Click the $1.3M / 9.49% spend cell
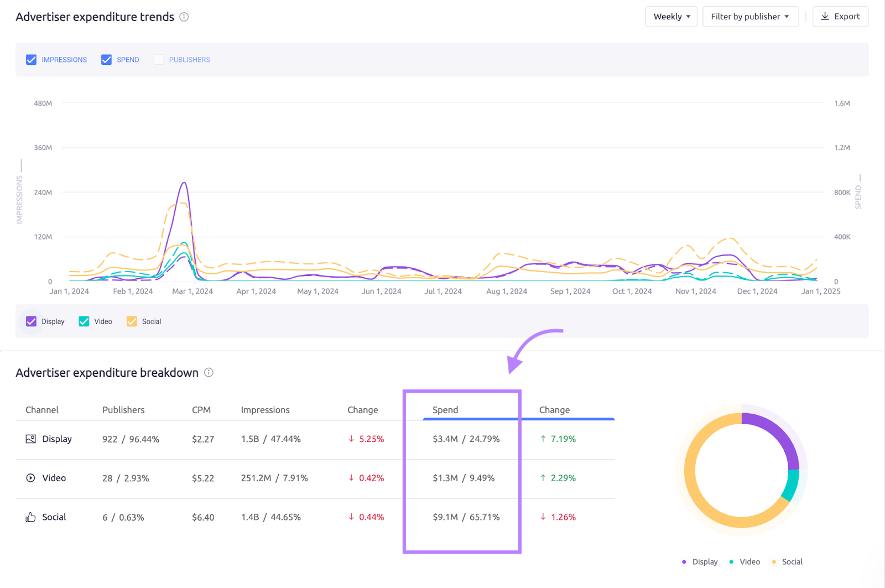The image size is (885, 588). click(464, 478)
